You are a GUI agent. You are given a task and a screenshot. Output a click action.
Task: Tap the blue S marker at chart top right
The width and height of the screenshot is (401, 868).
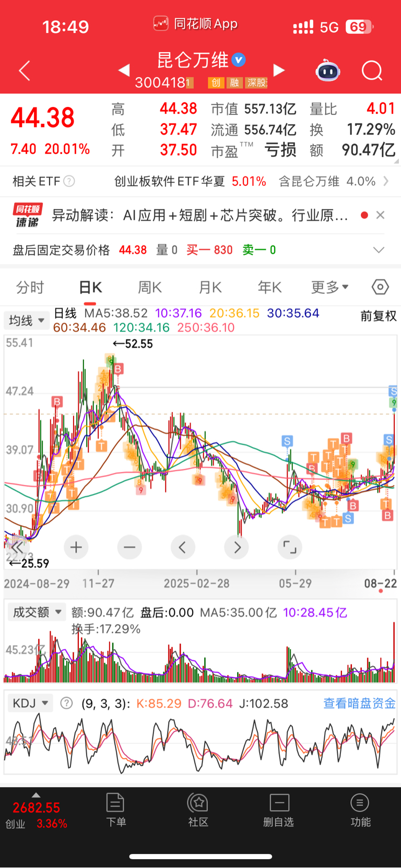point(393,391)
